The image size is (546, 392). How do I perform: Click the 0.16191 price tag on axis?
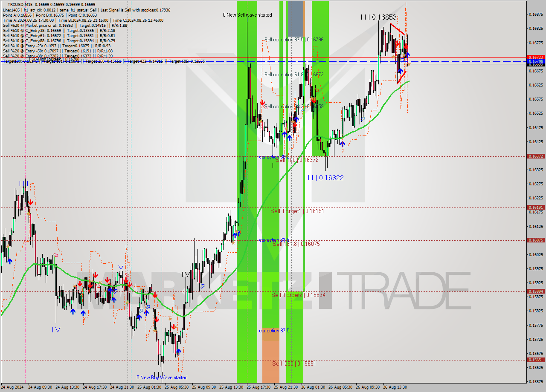tap(536, 208)
